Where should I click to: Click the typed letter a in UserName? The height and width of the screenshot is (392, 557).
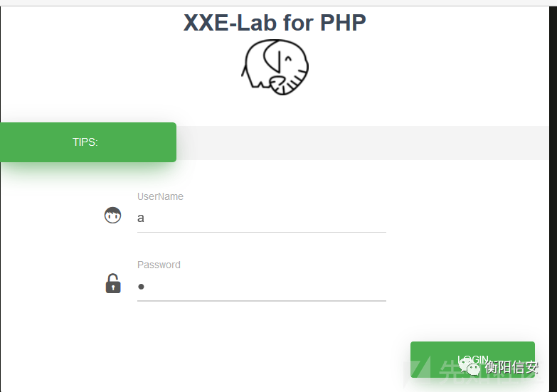141,218
